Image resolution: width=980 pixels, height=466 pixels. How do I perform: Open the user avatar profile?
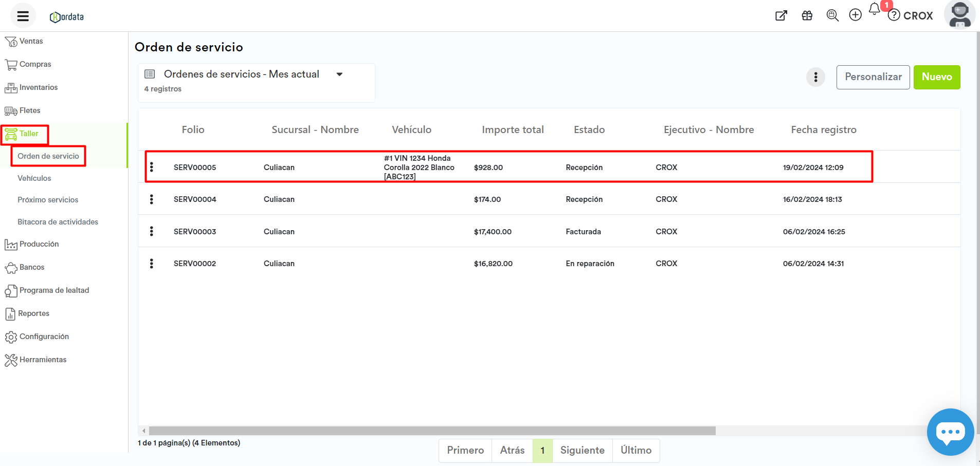(x=959, y=15)
